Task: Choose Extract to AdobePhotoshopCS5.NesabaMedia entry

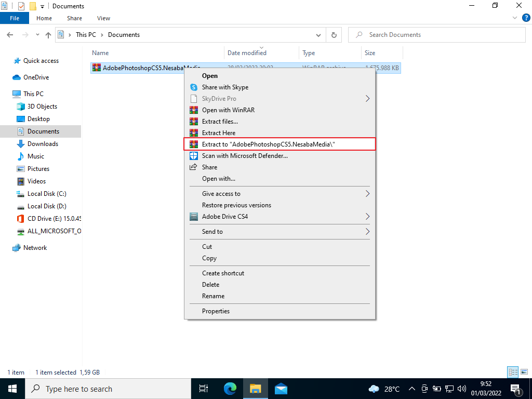Action: (x=280, y=144)
